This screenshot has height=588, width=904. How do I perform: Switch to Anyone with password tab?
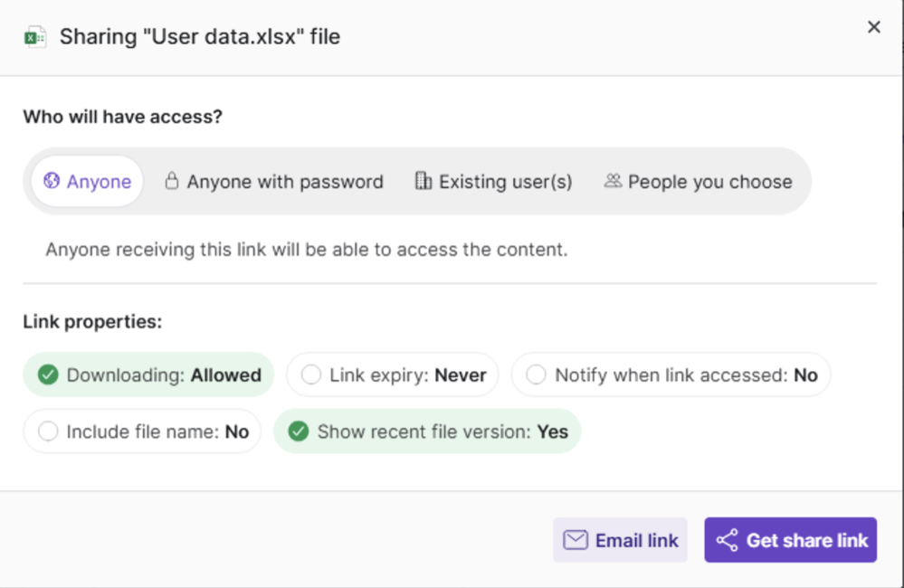coord(274,181)
